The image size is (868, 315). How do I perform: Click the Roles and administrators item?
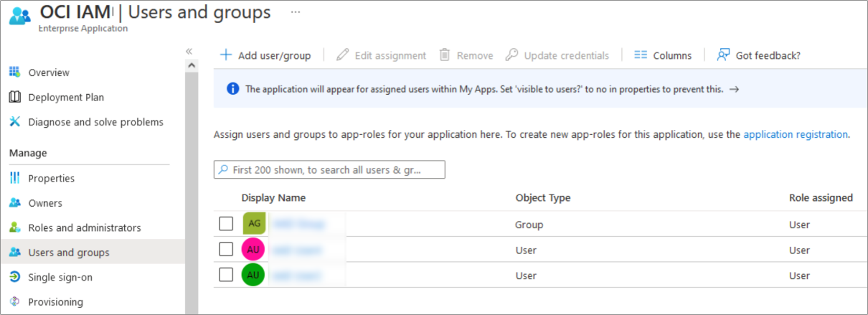coord(84,227)
